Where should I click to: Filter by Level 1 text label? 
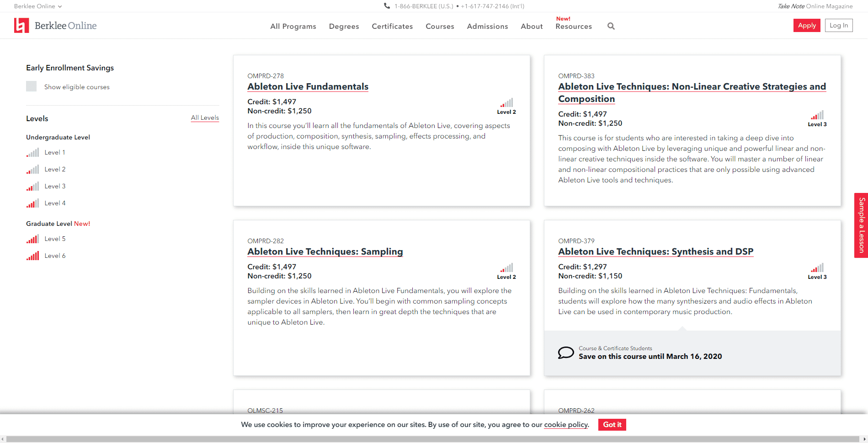(x=55, y=153)
